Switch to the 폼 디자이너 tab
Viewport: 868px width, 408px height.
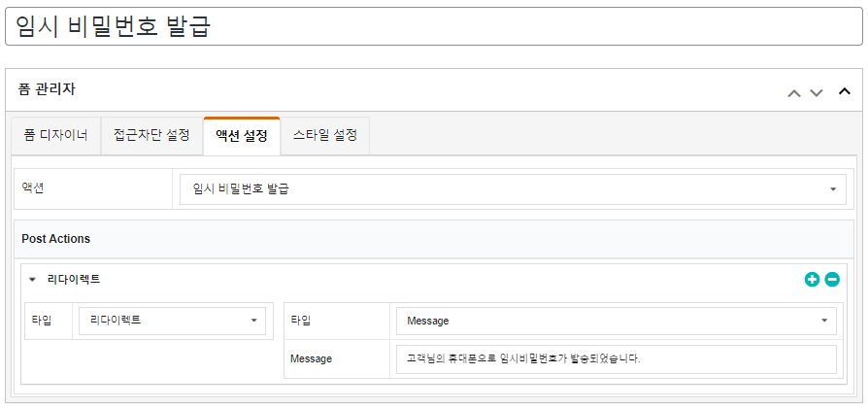56,136
